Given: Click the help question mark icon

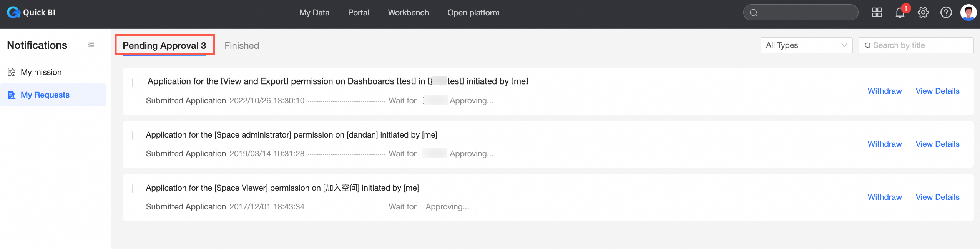Looking at the screenshot, I should click(946, 13).
